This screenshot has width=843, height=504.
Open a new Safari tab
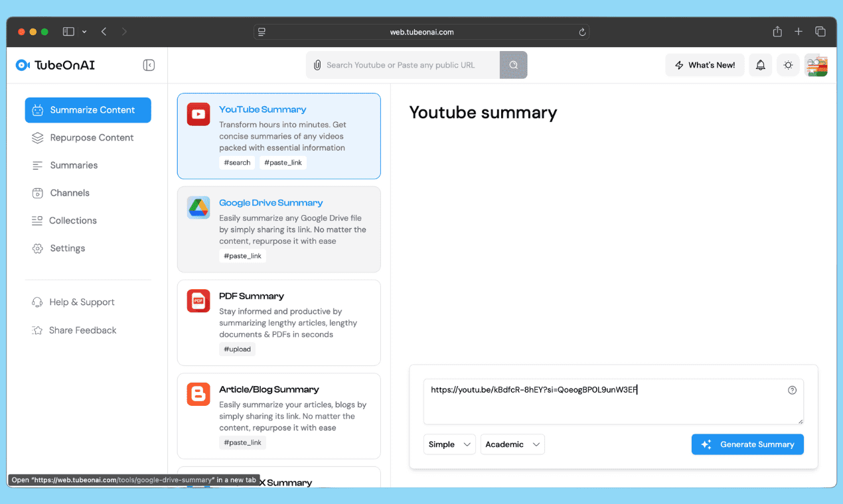(799, 32)
